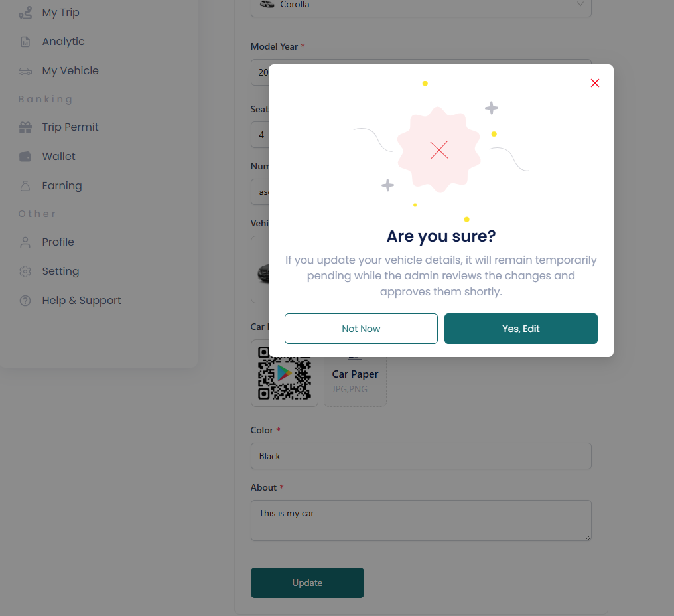Image resolution: width=674 pixels, height=616 pixels.
Task: Click the Analytic report icon
Action: 25,42
